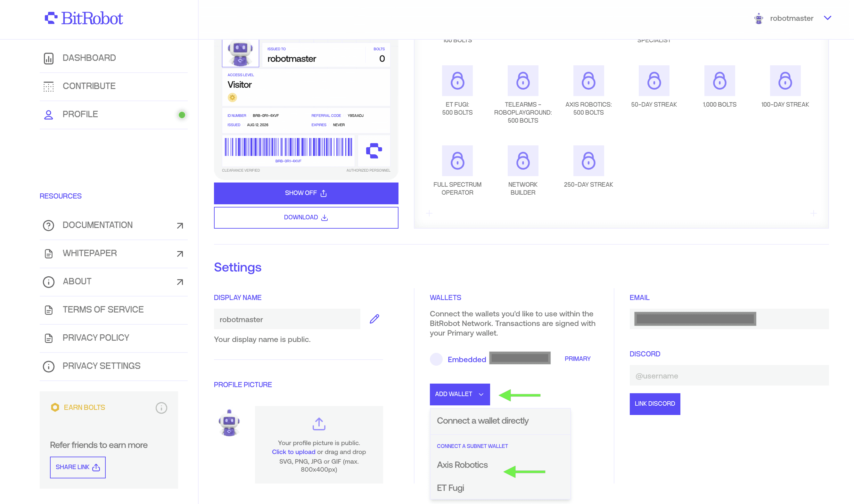
Task: Open the Add Wallet dropdown
Action: [460, 394]
